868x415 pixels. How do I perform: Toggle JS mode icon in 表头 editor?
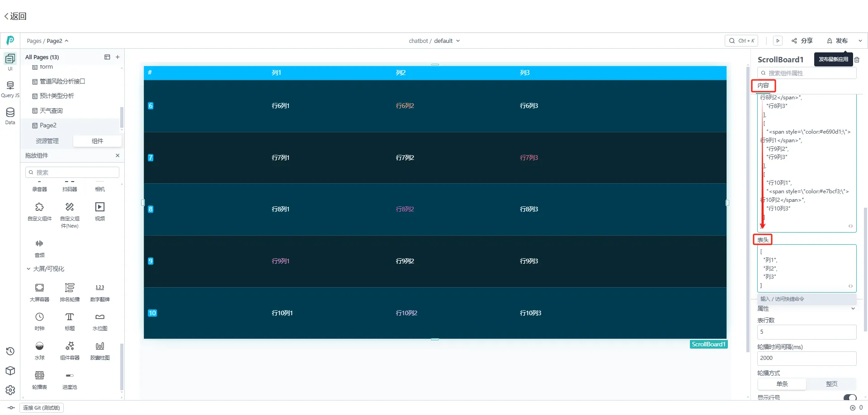pos(850,286)
